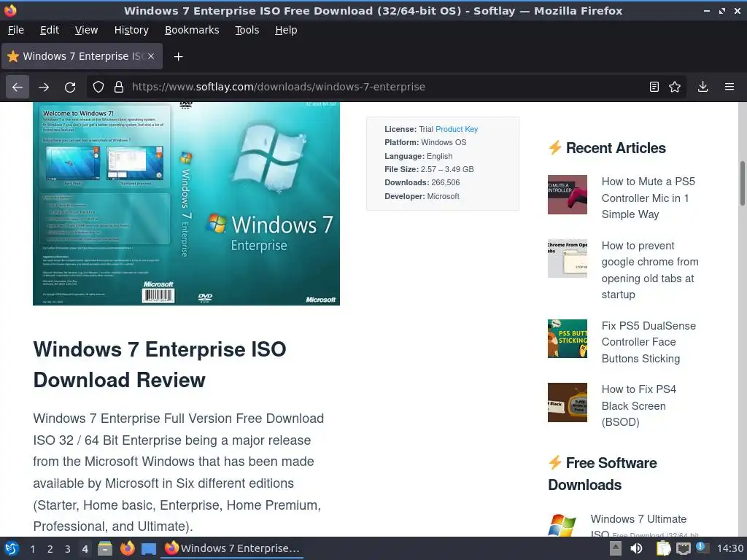Click chrome old tabs article thumbnail
The height and width of the screenshot is (560, 747).
click(568, 258)
